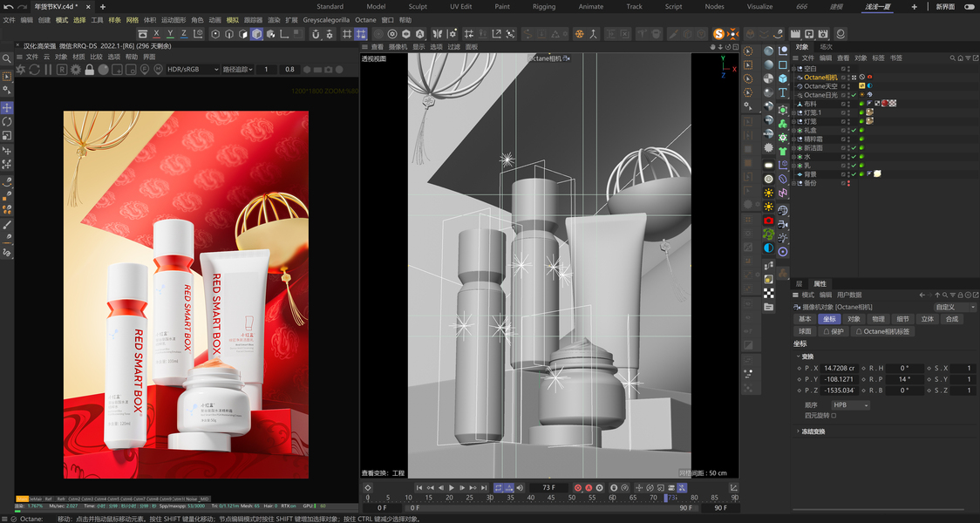This screenshot has height=523, width=980.
Task: Click the magnifier search icon at top left
Action: [7, 58]
